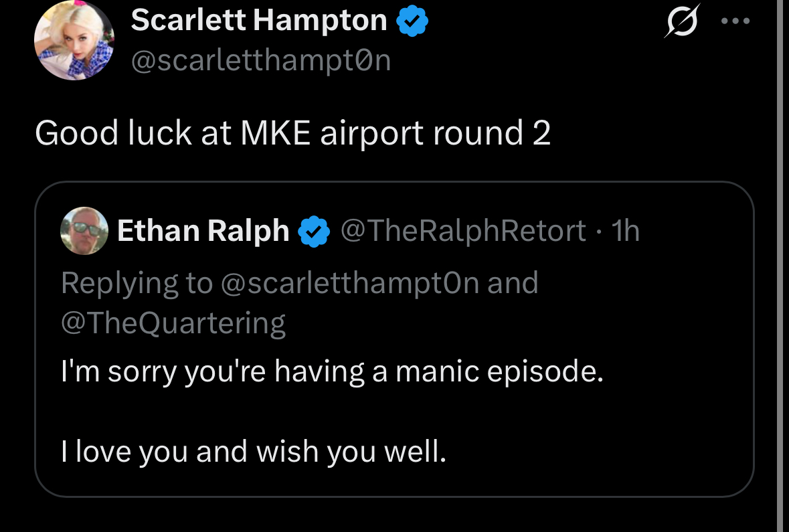The height and width of the screenshot is (532, 789).
Task: Click 'I love you and wish you well' line
Action: pos(254,452)
